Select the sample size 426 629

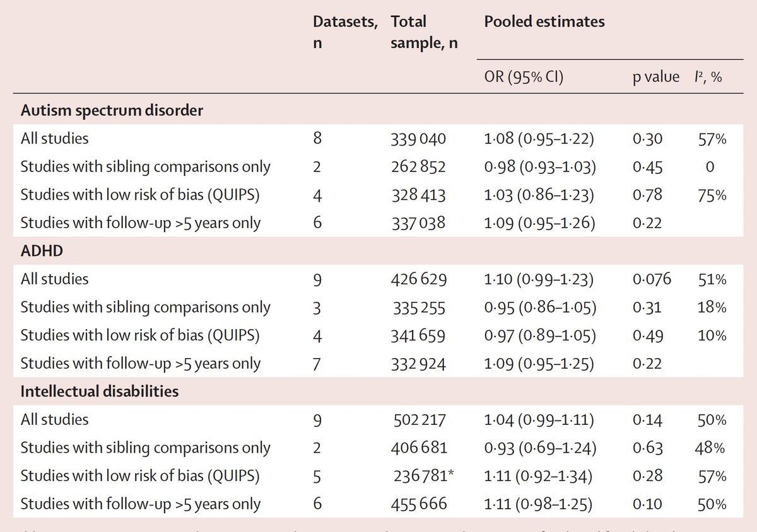click(x=418, y=279)
